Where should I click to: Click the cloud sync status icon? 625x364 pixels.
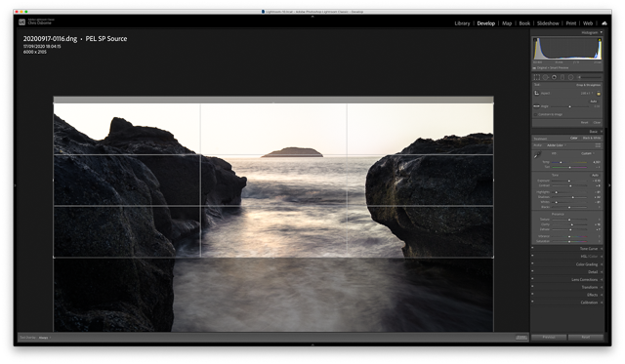(604, 23)
